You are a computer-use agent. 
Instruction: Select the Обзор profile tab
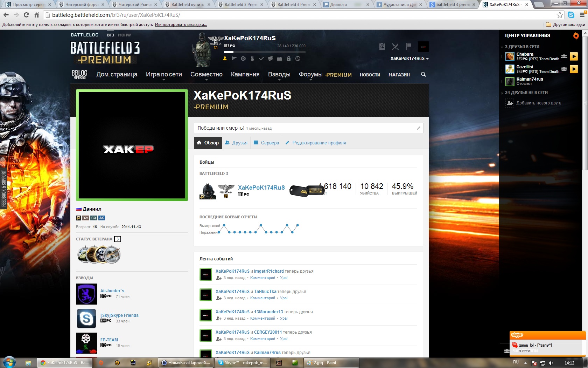(x=208, y=143)
